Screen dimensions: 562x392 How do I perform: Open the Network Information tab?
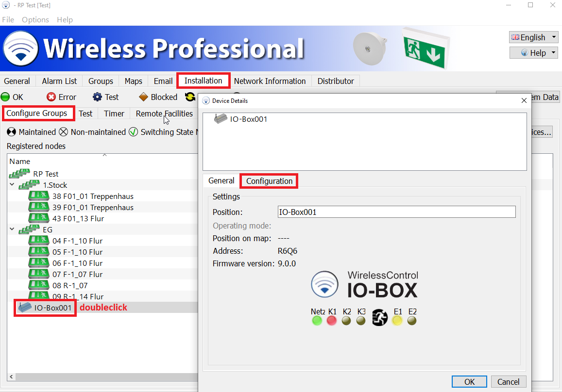(x=270, y=82)
